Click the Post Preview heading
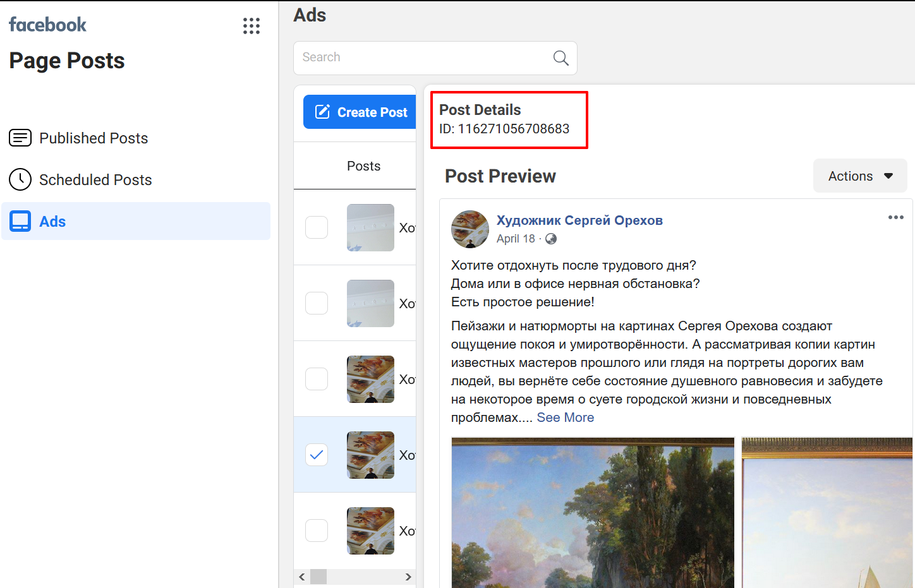The height and width of the screenshot is (588, 915). pos(500,176)
